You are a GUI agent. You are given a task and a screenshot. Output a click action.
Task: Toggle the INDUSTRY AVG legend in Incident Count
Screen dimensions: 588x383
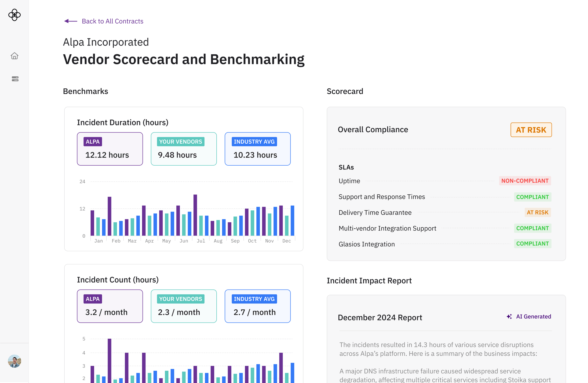258,306
